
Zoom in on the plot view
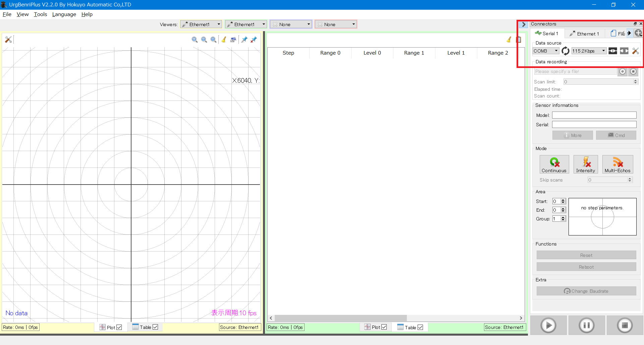[x=195, y=40]
